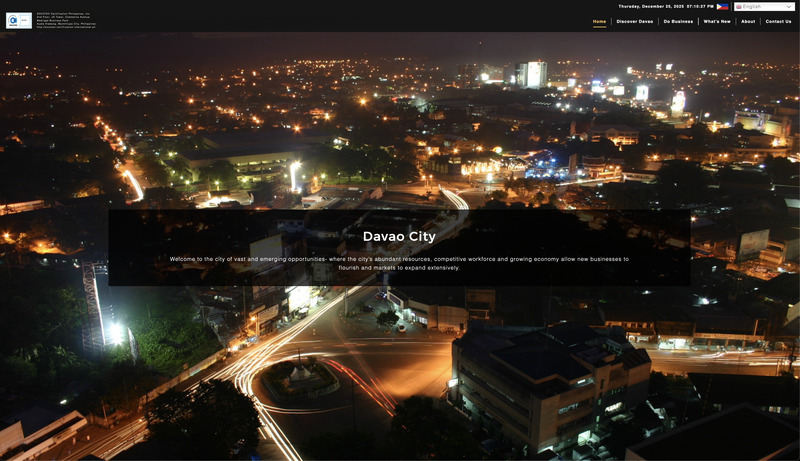Click the company address text beside the logo

(x=65, y=18)
